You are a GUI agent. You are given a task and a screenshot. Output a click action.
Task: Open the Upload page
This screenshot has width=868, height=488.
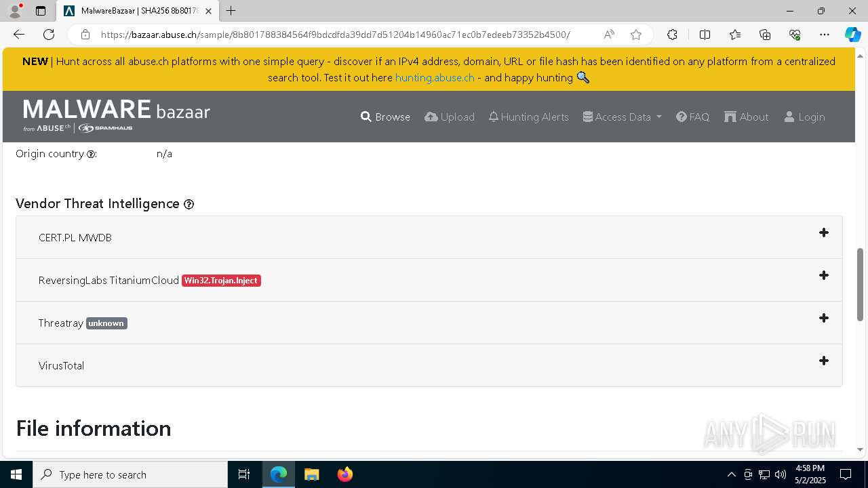(450, 117)
